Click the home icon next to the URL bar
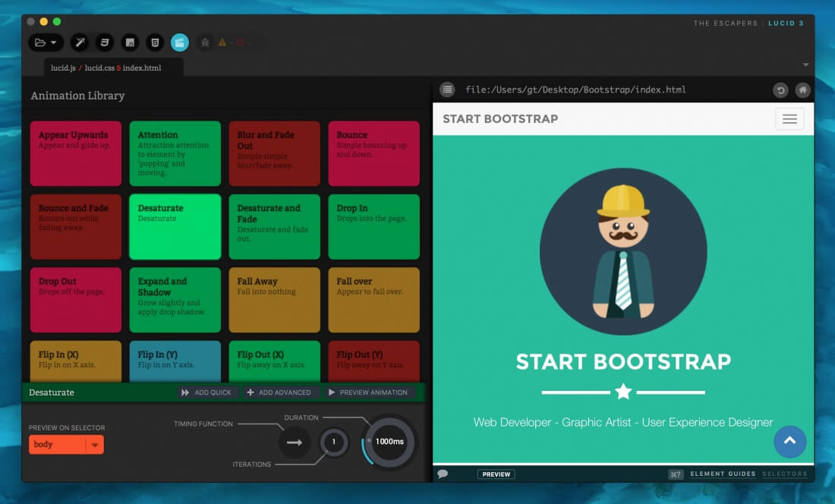This screenshot has width=835, height=504. (x=802, y=90)
